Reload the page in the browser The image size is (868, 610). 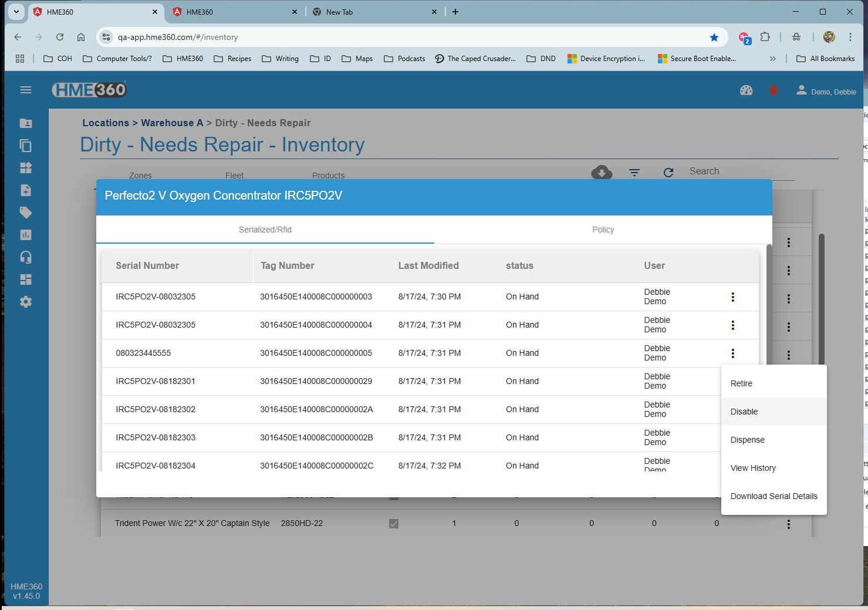point(60,37)
